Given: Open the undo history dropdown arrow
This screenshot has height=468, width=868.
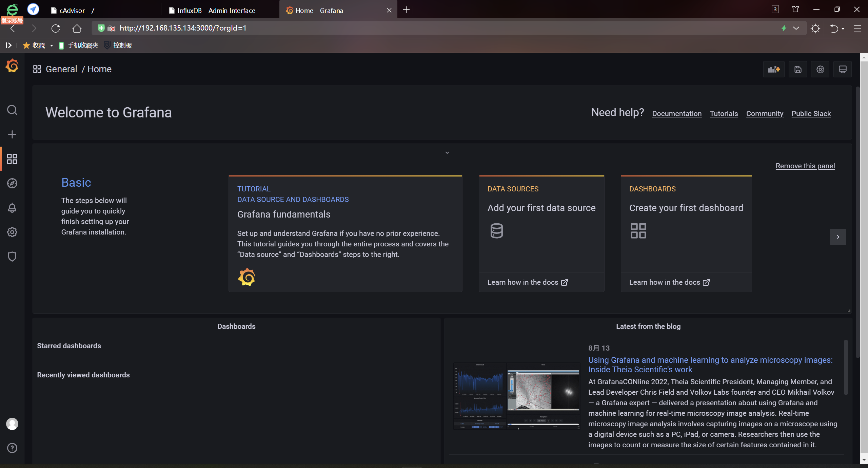Looking at the screenshot, I should [843, 29].
